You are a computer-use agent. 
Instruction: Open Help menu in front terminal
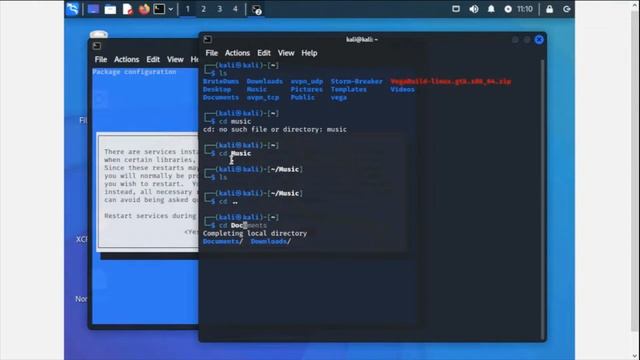tap(309, 53)
